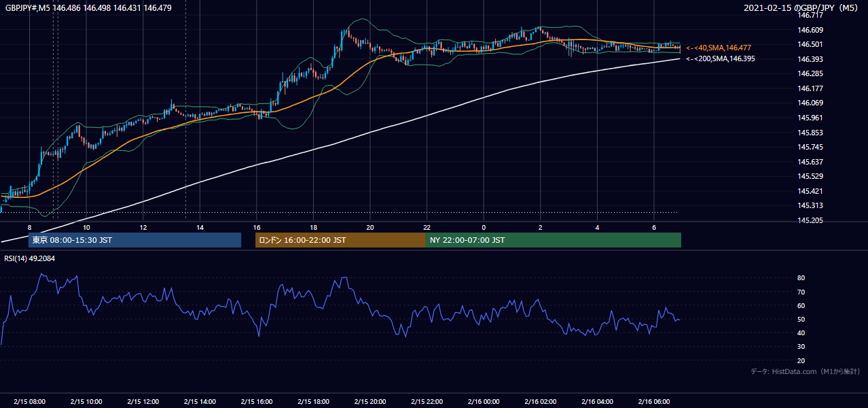Click the bottom date label 2/15 12:00

143,402
